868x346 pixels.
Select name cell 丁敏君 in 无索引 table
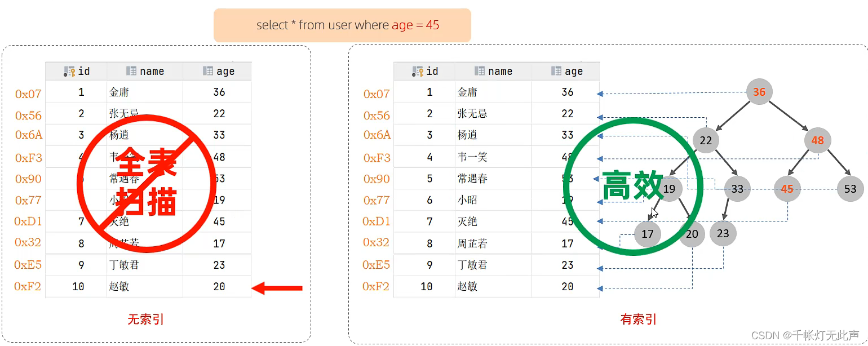tap(145, 265)
